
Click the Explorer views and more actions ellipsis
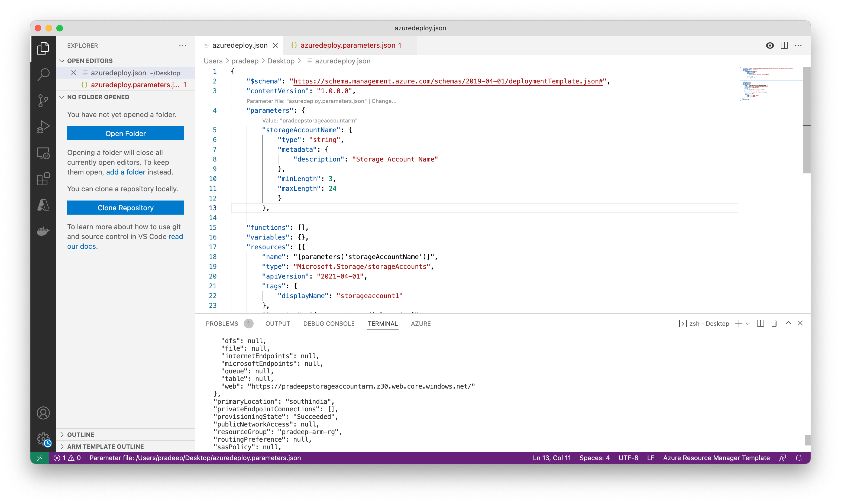pyautogui.click(x=183, y=46)
